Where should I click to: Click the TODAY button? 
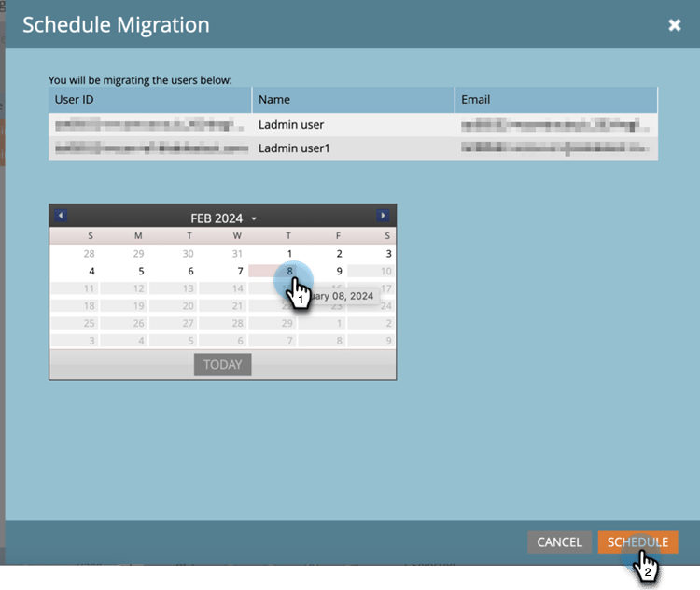tap(222, 364)
